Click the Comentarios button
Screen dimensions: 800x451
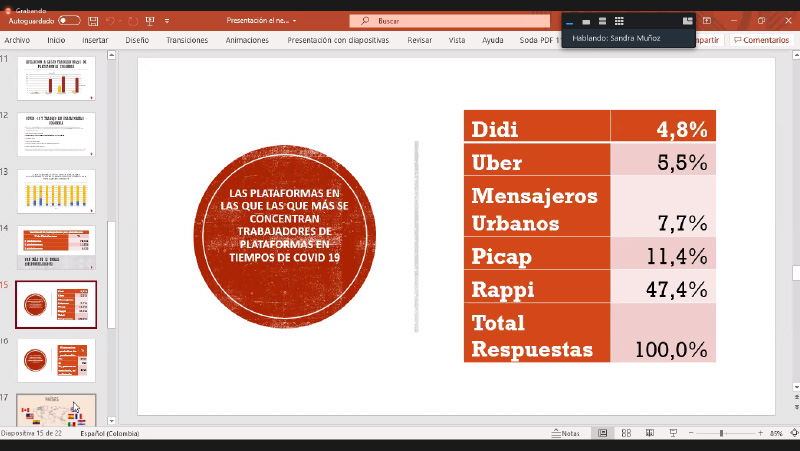point(762,40)
